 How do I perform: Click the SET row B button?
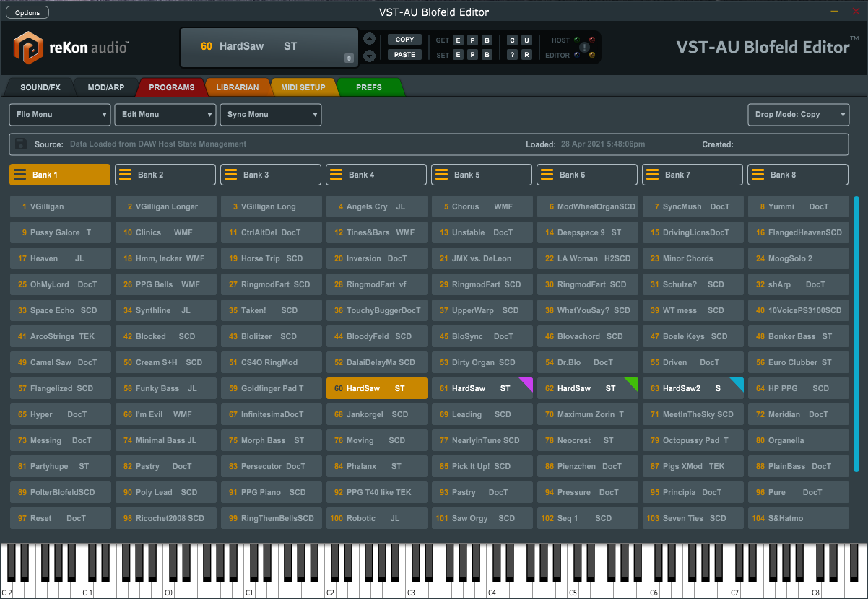(x=487, y=55)
